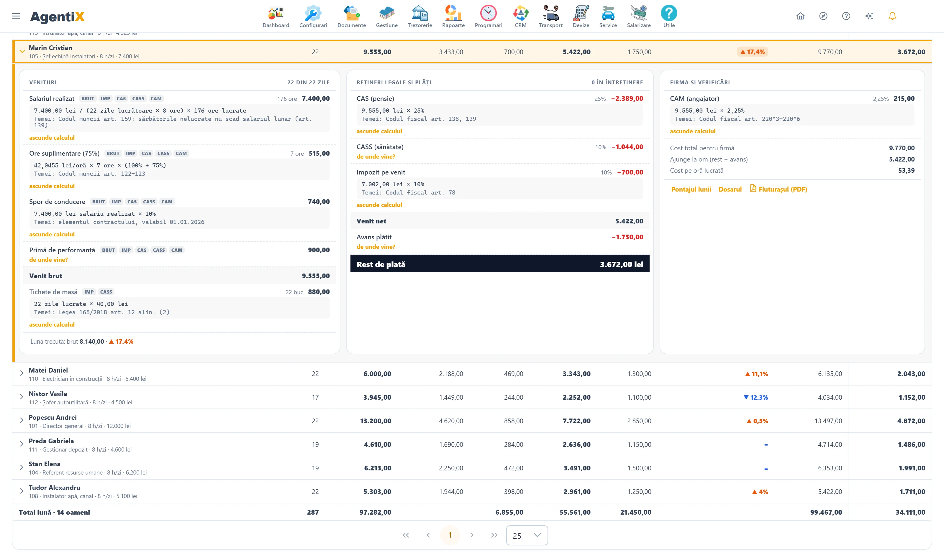Open the notifications bell

pos(892,16)
